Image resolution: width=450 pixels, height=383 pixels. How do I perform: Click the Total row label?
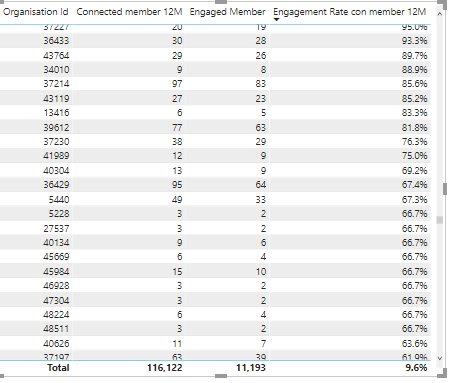(x=58, y=368)
